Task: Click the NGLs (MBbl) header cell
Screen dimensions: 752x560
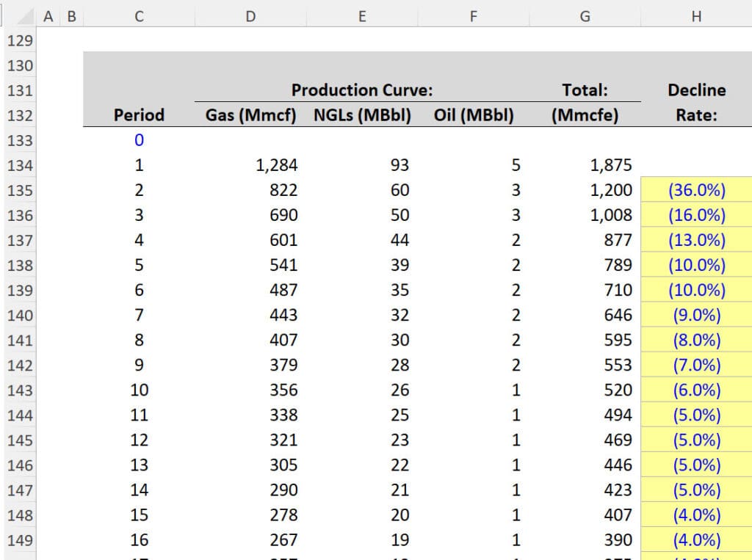Action: pos(362,115)
